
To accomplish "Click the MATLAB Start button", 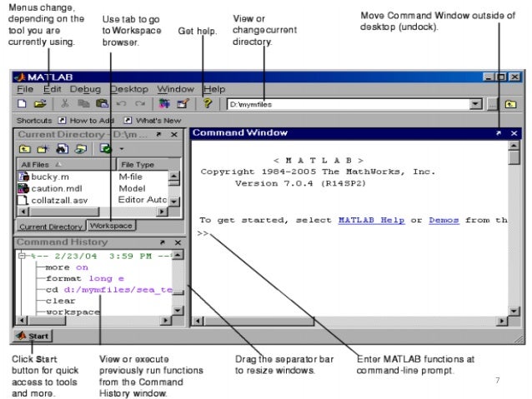I will coord(33,336).
